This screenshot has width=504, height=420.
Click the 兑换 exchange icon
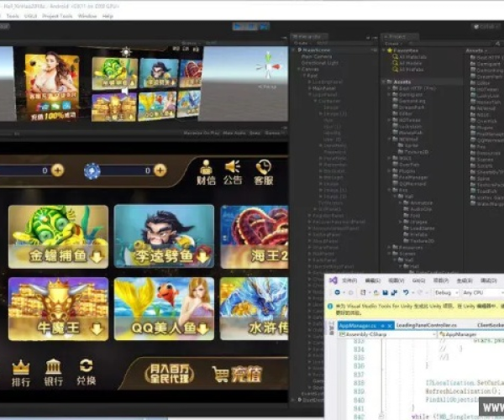pos(86,372)
